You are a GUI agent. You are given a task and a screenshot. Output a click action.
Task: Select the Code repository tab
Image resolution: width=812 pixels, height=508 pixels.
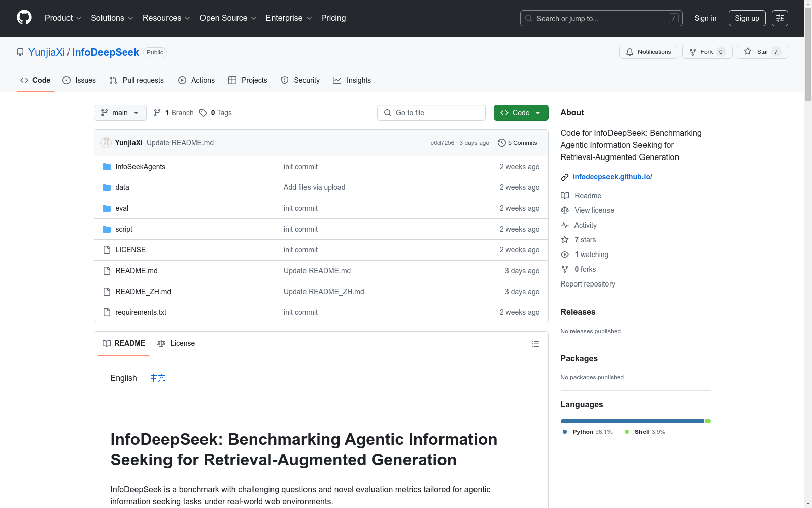click(36, 80)
